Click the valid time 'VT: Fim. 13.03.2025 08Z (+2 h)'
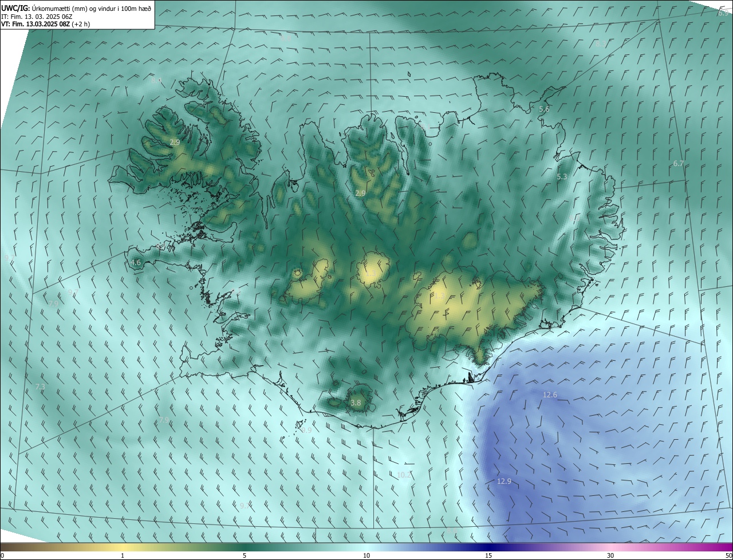 46,24
